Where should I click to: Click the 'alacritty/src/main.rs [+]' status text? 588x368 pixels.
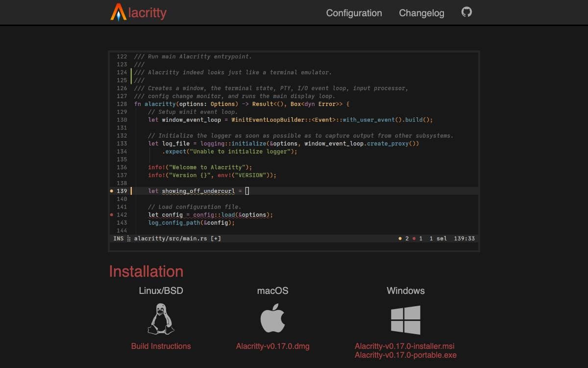(x=177, y=238)
